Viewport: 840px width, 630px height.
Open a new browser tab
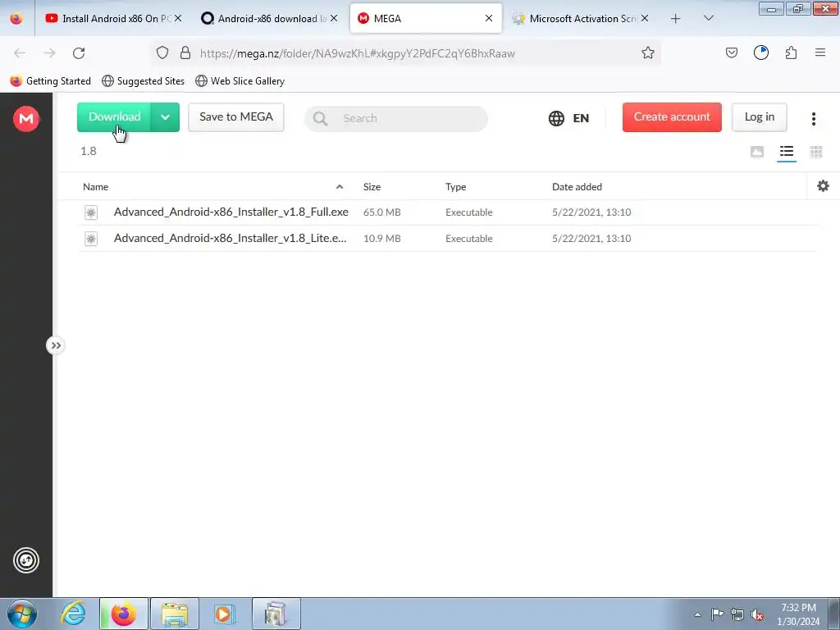(676, 19)
